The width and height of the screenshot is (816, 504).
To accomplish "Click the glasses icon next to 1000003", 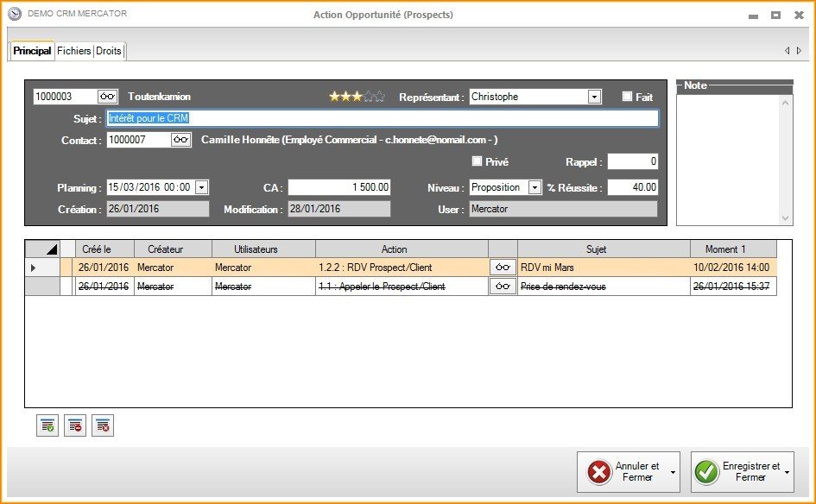I will pyautogui.click(x=107, y=97).
